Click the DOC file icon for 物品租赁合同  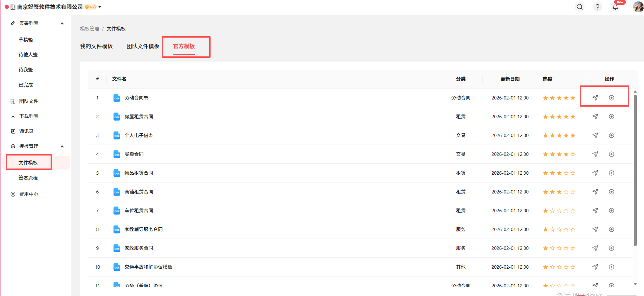coord(117,173)
